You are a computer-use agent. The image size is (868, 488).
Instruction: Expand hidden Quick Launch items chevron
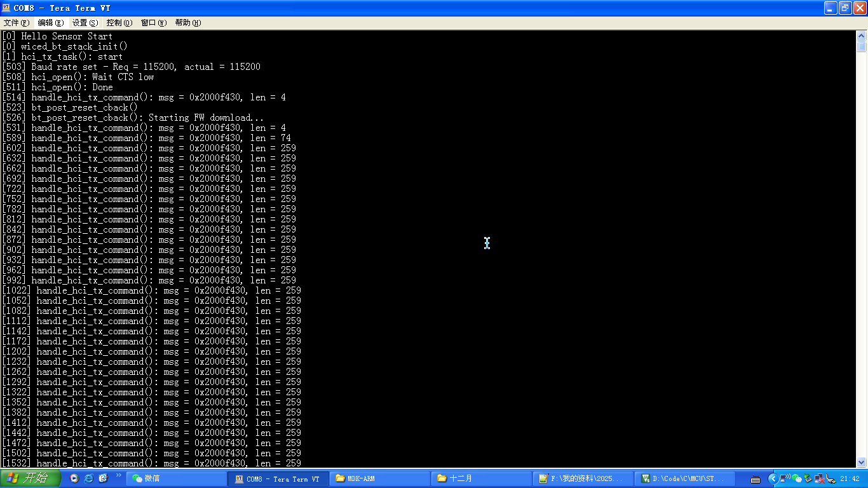(x=118, y=475)
